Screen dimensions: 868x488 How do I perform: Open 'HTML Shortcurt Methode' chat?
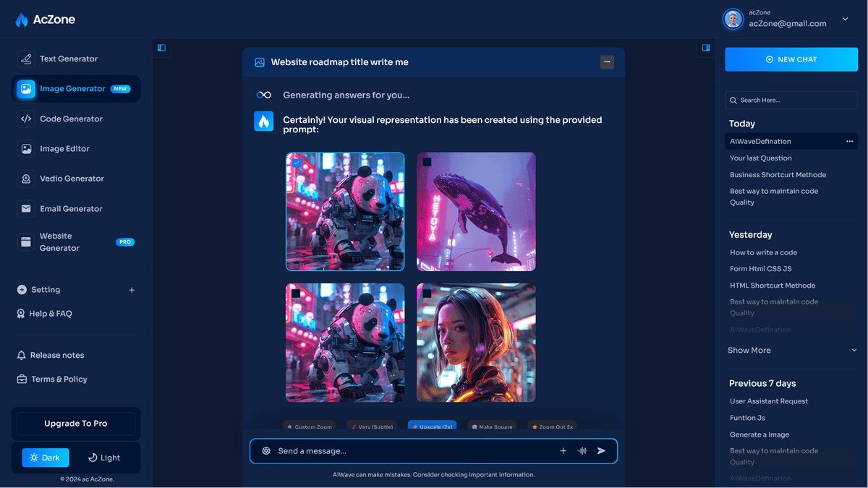point(773,286)
